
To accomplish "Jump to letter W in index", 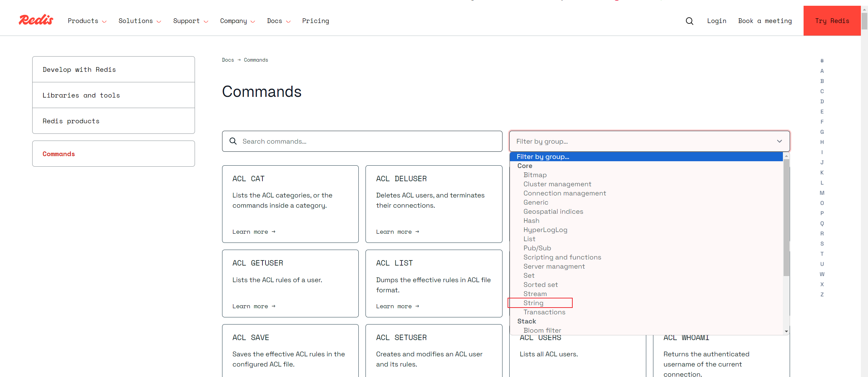I will pyautogui.click(x=822, y=274).
